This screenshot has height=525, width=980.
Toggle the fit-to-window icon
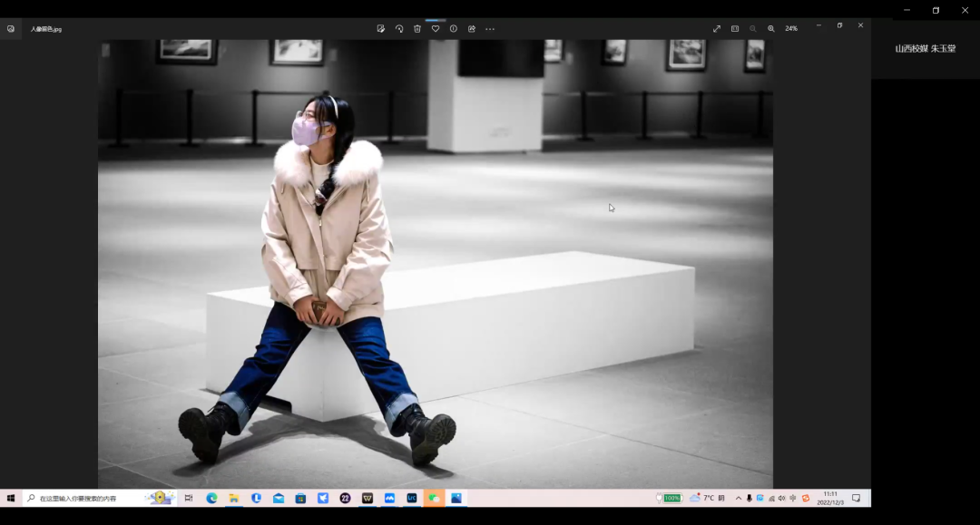tap(735, 29)
